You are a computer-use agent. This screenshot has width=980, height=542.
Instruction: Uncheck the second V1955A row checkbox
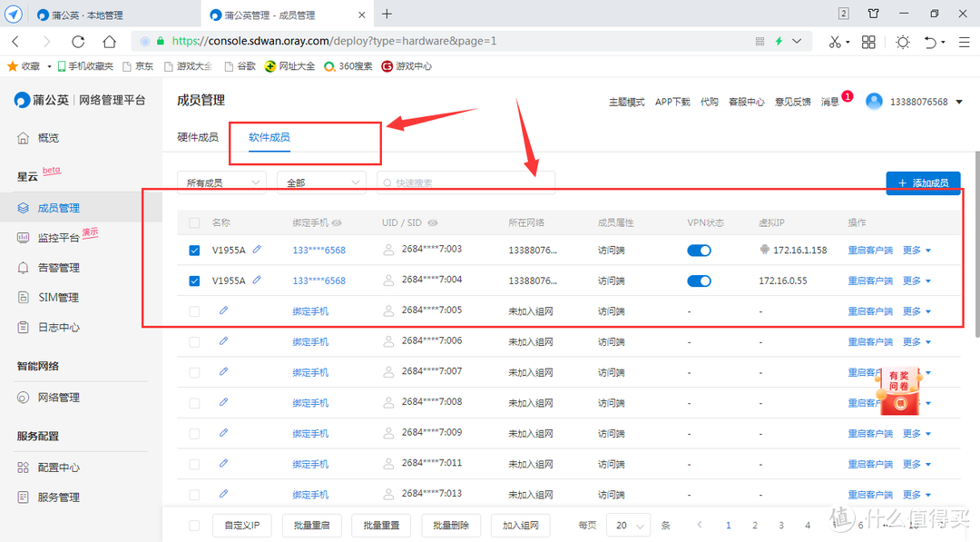[194, 281]
